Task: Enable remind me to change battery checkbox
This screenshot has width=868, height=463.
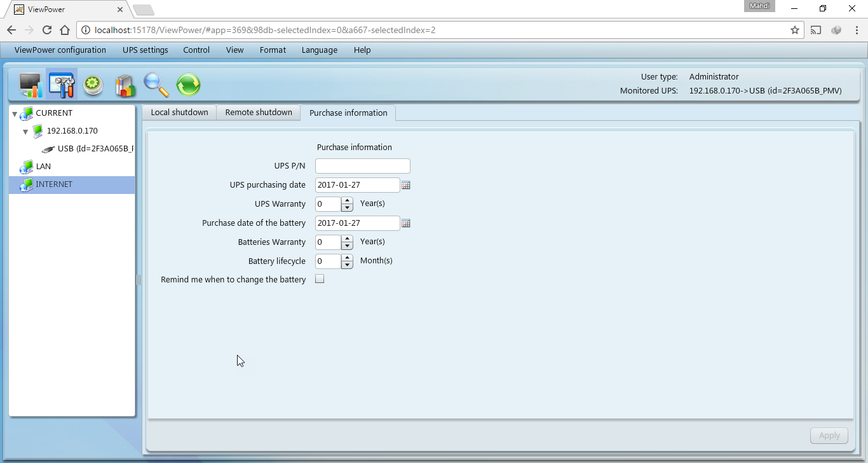Action: tap(320, 279)
